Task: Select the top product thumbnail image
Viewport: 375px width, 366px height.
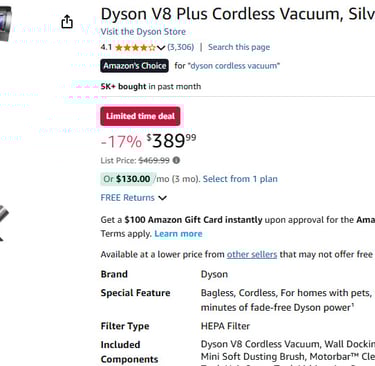Action: [6, 24]
